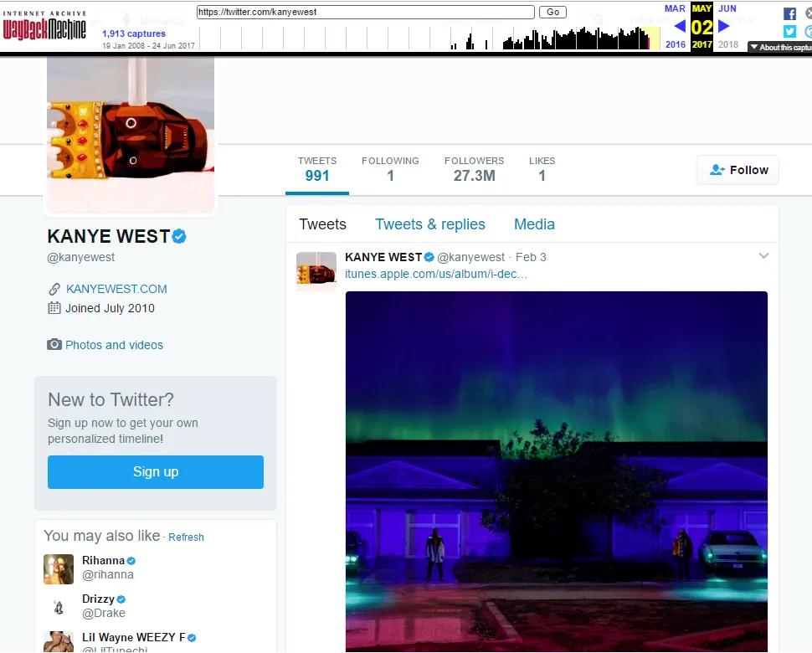812x653 pixels.
Task: Go to next capture arrow
Action: (x=723, y=26)
